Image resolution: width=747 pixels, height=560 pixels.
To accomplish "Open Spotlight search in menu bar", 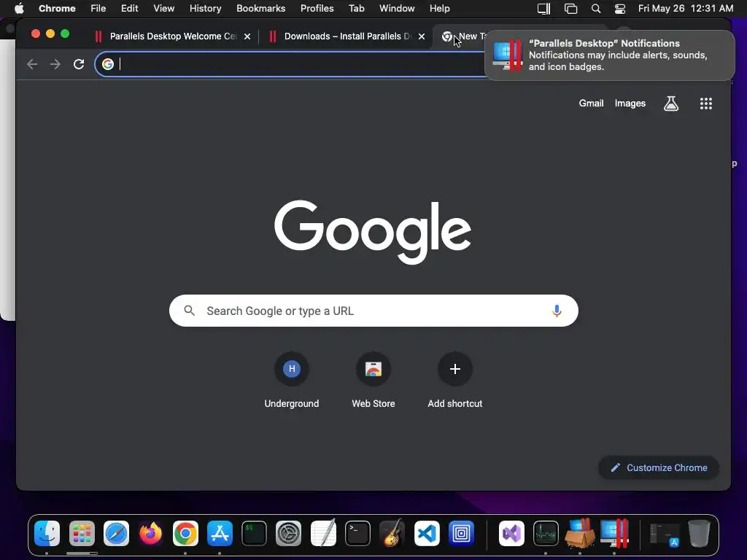I will pyautogui.click(x=595, y=8).
